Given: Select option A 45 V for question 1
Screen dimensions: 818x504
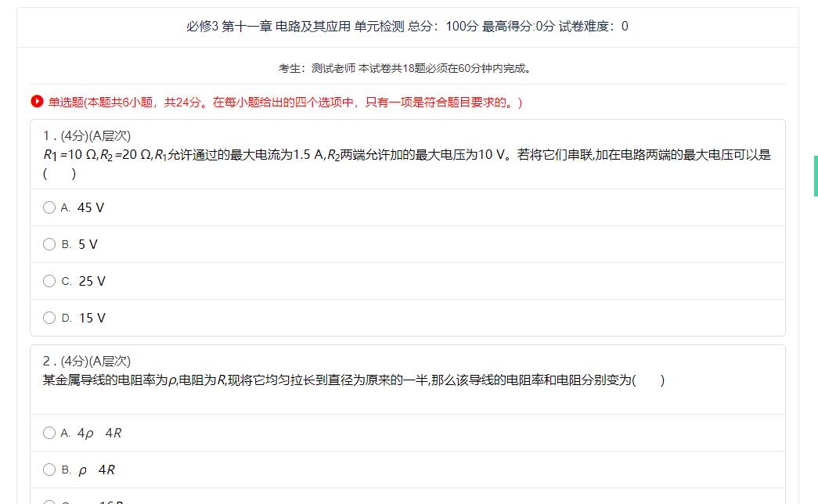Looking at the screenshot, I should (49, 207).
